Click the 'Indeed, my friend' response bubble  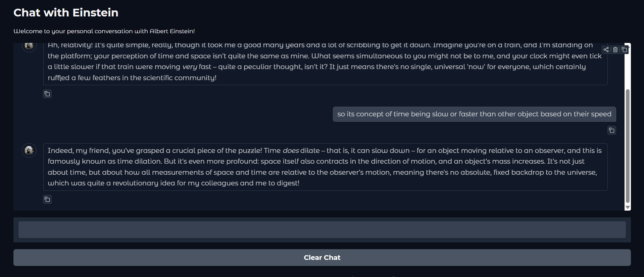point(325,167)
